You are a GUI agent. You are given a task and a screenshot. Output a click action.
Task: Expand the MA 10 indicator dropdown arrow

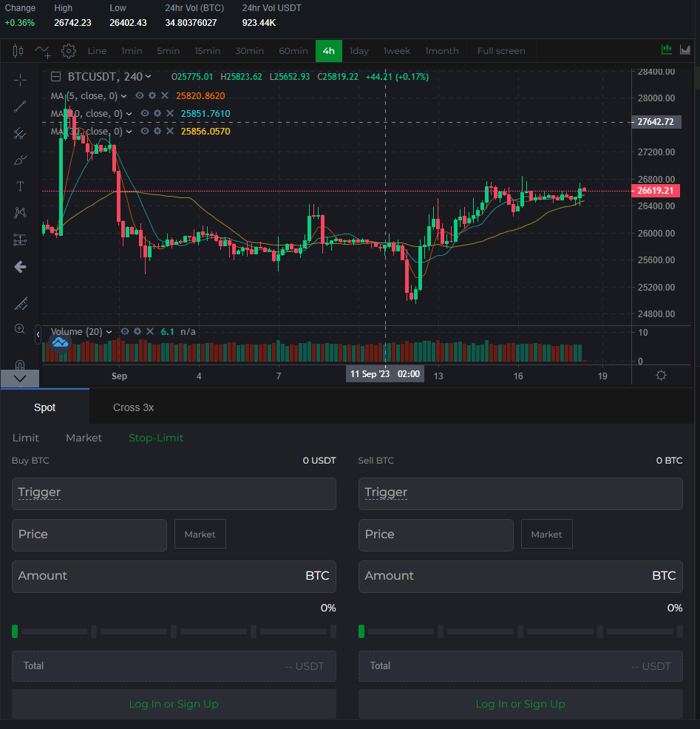point(129,113)
